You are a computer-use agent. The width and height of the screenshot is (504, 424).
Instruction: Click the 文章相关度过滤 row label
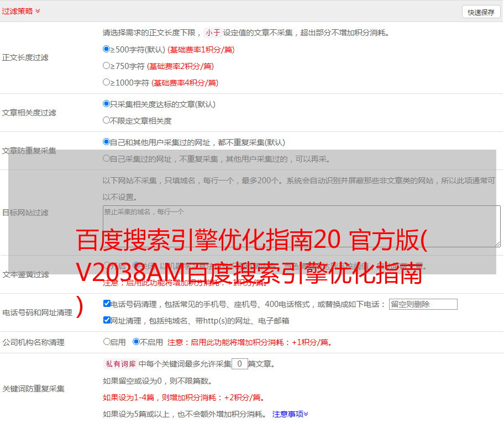(29, 113)
